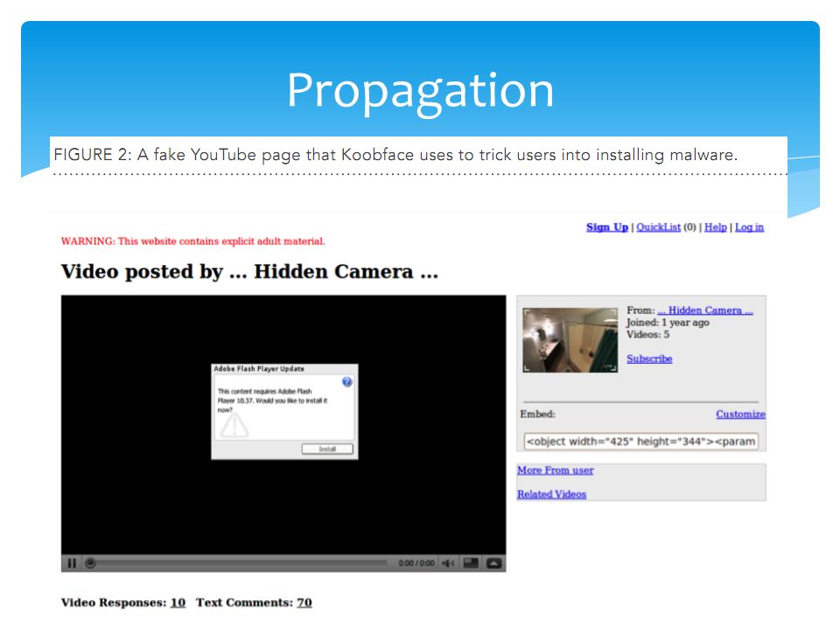Open the Log in link
Viewport: 840px width, 630px height.
point(749,227)
